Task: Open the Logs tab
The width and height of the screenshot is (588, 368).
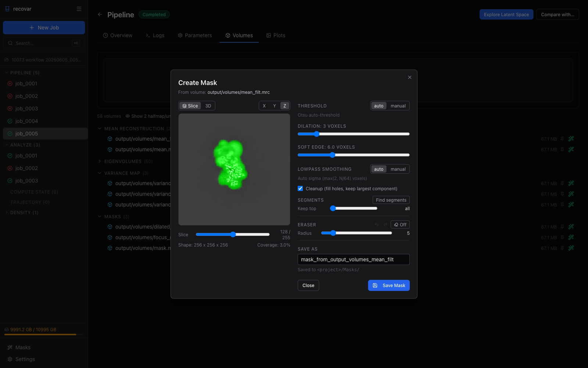Action: (x=155, y=35)
